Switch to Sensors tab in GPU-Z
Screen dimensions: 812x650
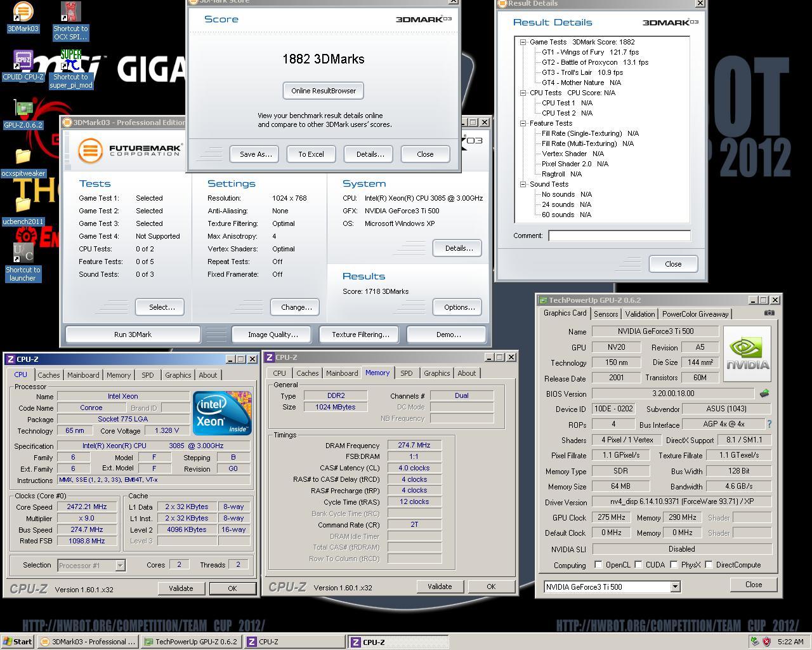pyautogui.click(x=606, y=314)
